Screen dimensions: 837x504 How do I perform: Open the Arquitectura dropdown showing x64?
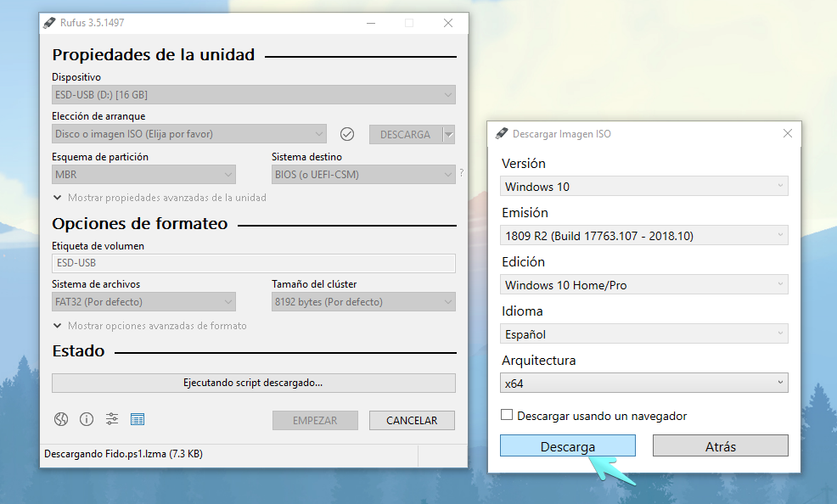pyautogui.click(x=643, y=383)
